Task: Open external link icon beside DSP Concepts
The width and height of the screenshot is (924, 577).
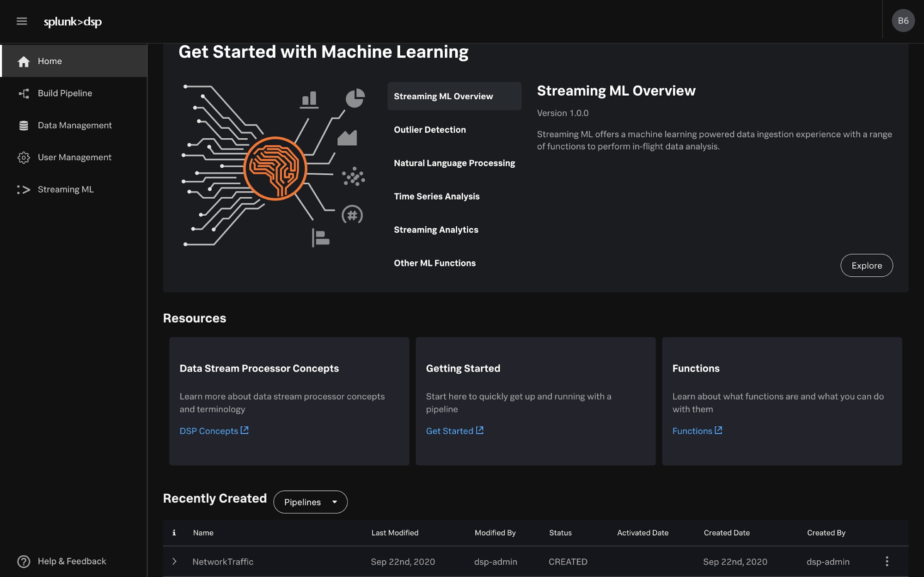Action: coord(245,430)
